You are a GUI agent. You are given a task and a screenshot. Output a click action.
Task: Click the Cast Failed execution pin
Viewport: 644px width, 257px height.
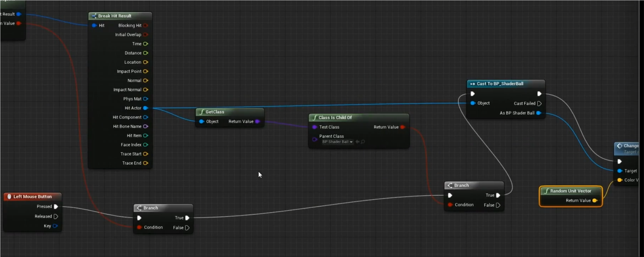click(x=539, y=104)
